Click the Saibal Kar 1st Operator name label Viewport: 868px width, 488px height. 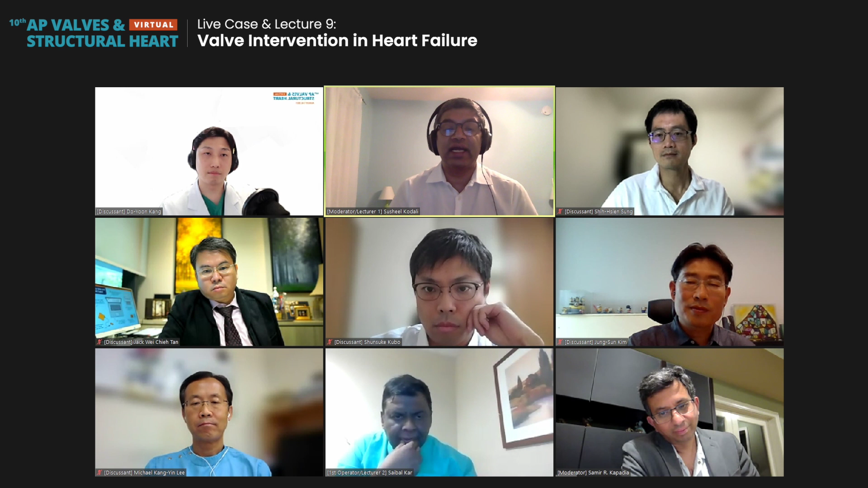pos(369,473)
